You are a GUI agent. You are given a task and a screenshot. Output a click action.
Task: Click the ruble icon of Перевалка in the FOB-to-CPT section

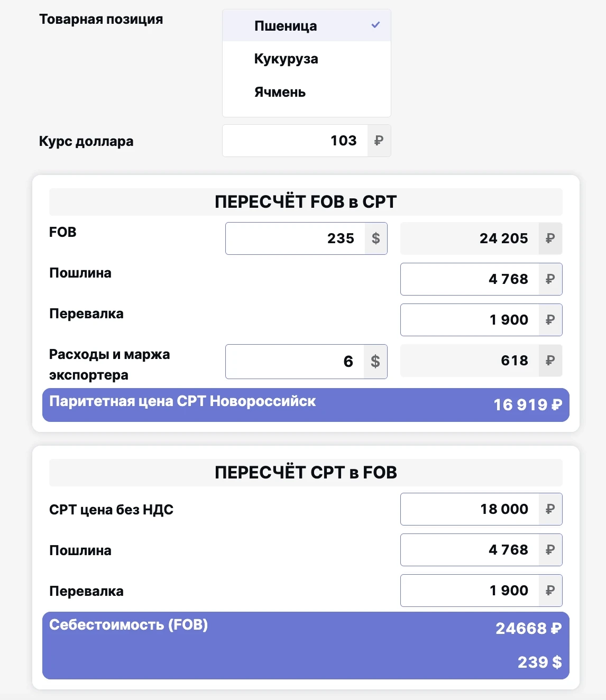click(550, 320)
